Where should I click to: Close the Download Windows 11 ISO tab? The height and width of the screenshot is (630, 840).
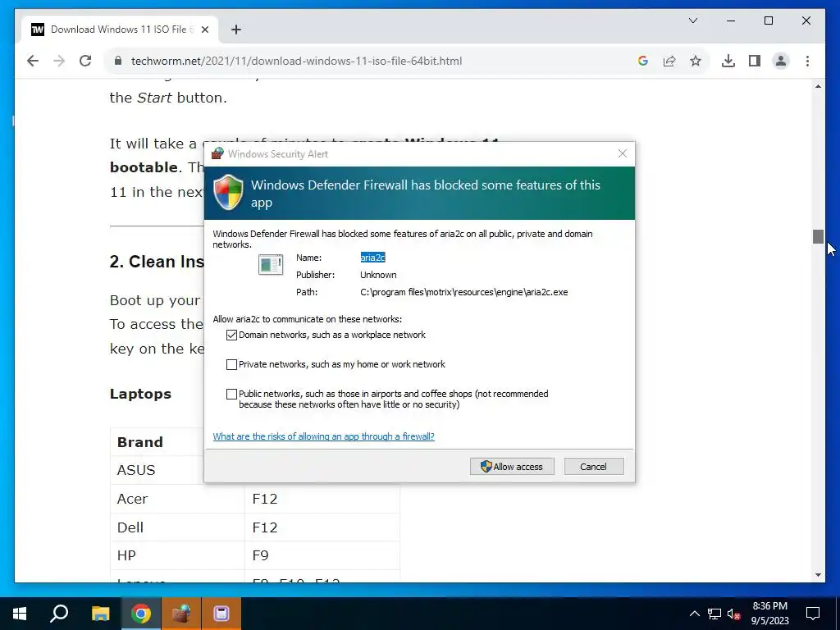(x=204, y=30)
